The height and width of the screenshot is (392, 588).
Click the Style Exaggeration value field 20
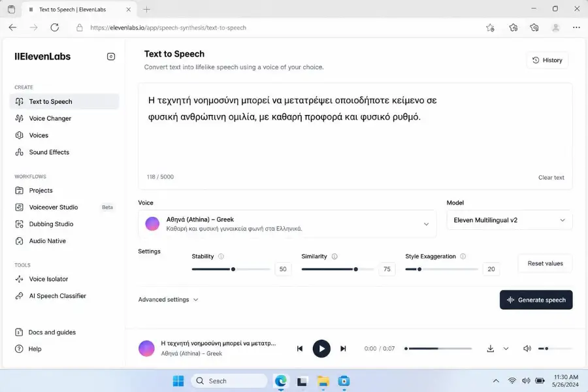(491, 269)
